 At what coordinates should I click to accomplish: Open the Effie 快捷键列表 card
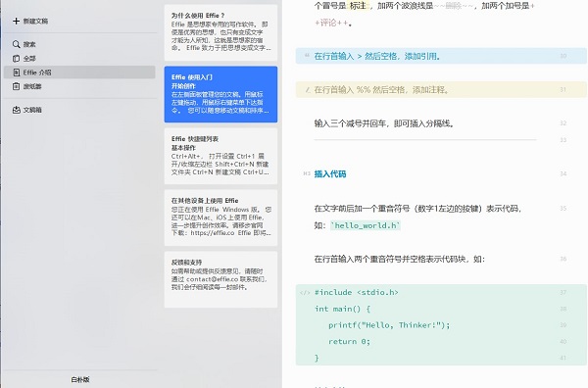tap(220, 156)
